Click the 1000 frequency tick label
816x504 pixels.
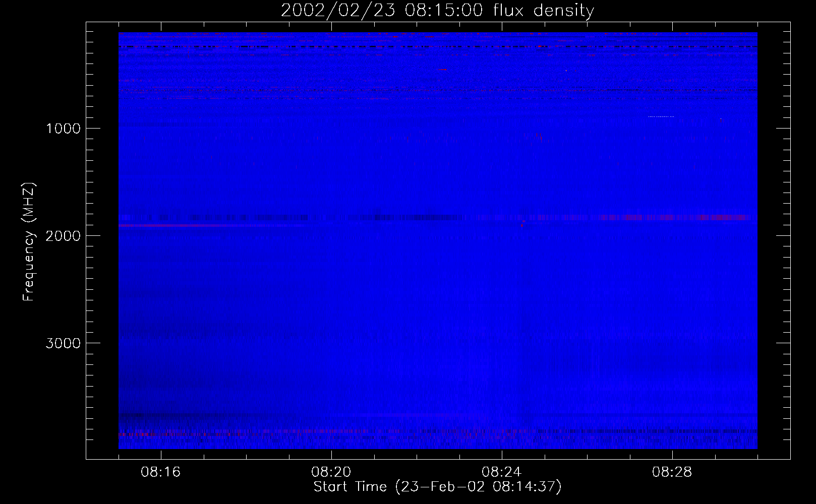coord(63,129)
